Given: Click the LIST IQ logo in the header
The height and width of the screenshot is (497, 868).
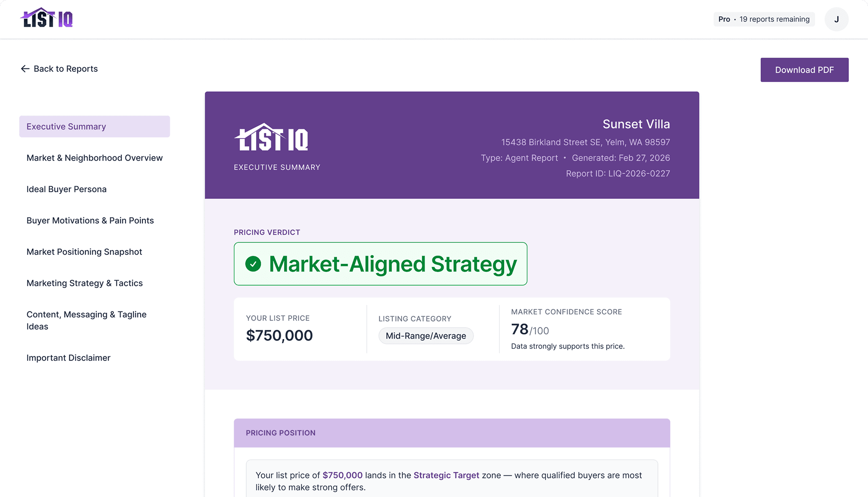Looking at the screenshot, I should [48, 18].
